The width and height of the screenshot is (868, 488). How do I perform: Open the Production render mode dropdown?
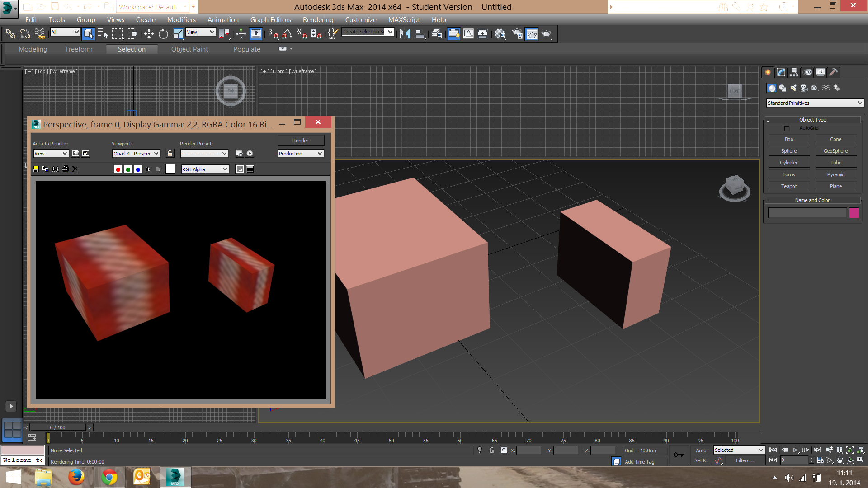pos(301,154)
